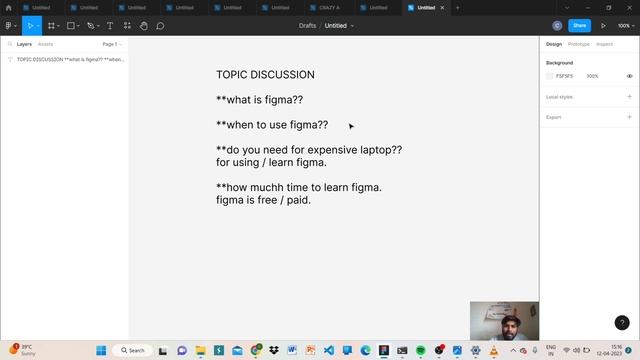Viewport: 640px width, 360px height.
Task: Open the Prototype tab
Action: (x=578, y=44)
